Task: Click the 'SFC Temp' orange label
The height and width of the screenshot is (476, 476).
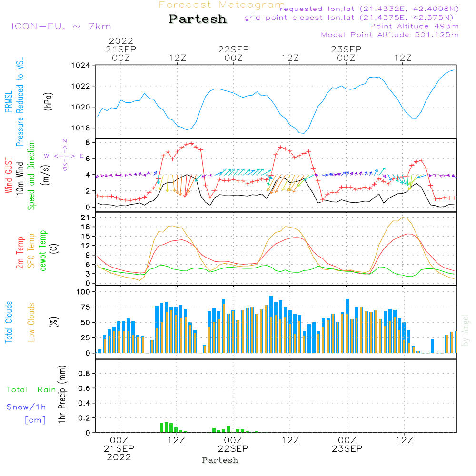Action: pyautogui.click(x=31, y=251)
